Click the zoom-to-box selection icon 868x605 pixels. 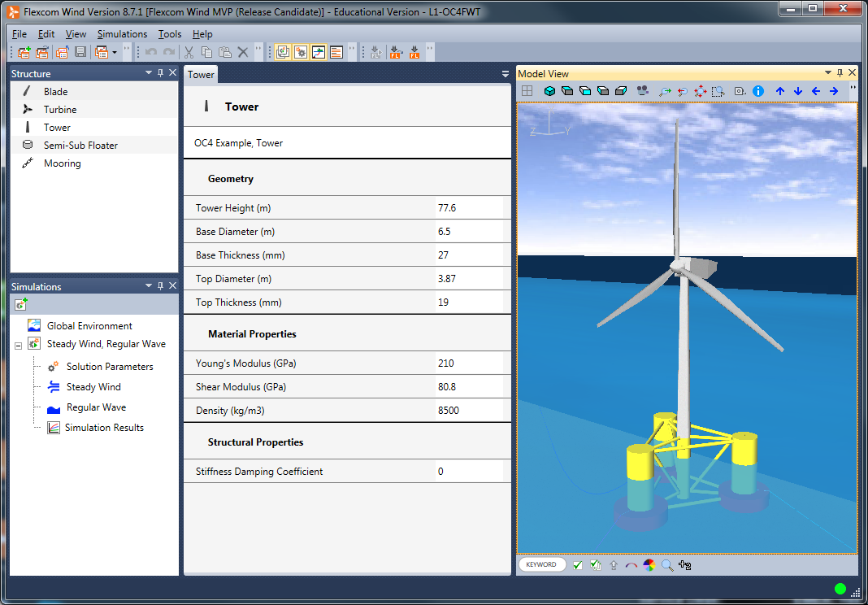click(718, 91)
